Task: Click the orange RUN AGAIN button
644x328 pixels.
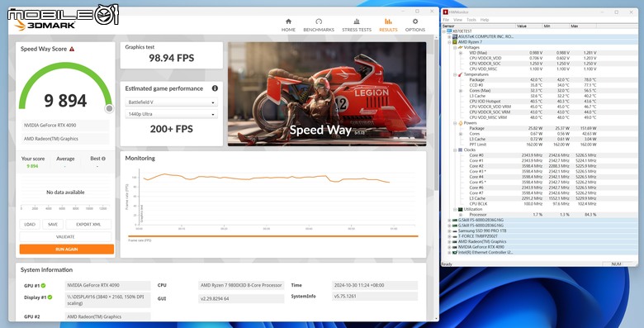Action: pyautogui.click(x=67, y=249)
